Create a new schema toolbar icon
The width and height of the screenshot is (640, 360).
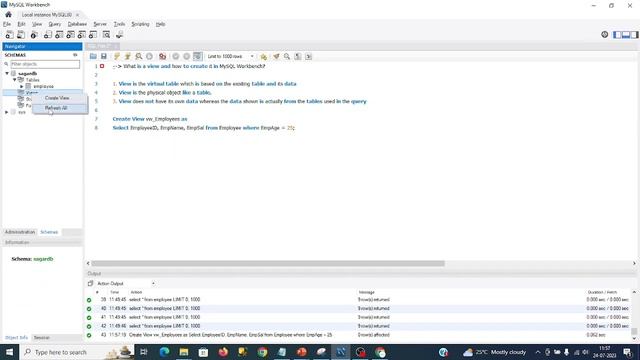[x=48, y=35]
